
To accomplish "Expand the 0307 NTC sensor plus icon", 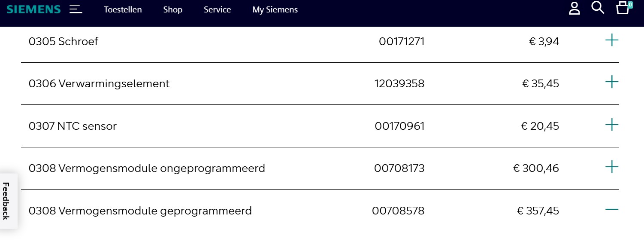I will coord(612,125).
